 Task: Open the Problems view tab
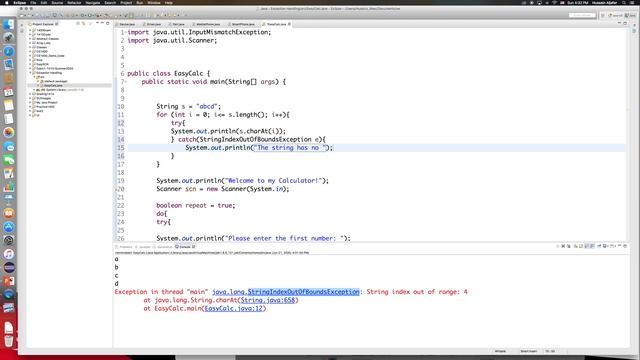tap(125, 247)
